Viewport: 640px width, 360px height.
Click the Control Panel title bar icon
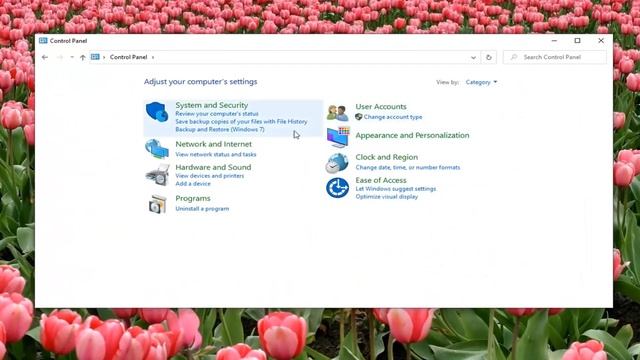pyautogui.click(x=43, y=40)
